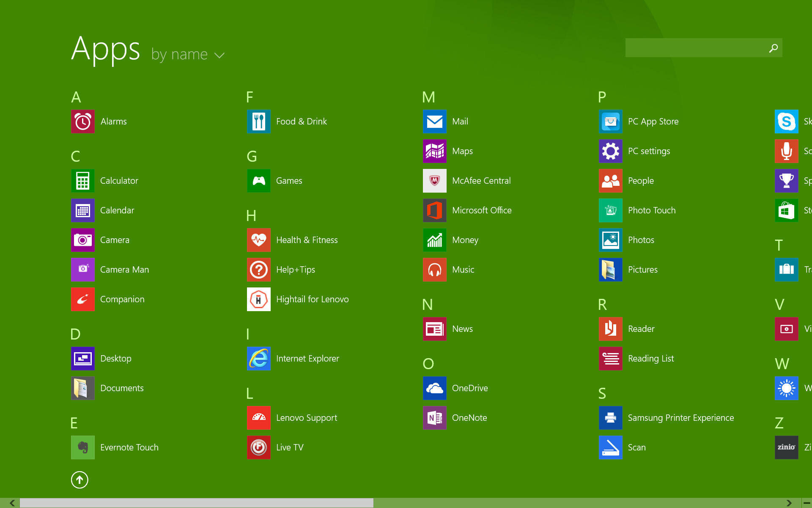The width and height of the screenshot is (812, 508).
Task: Expand the 'by name' sort dropdown
Action: 188,55
